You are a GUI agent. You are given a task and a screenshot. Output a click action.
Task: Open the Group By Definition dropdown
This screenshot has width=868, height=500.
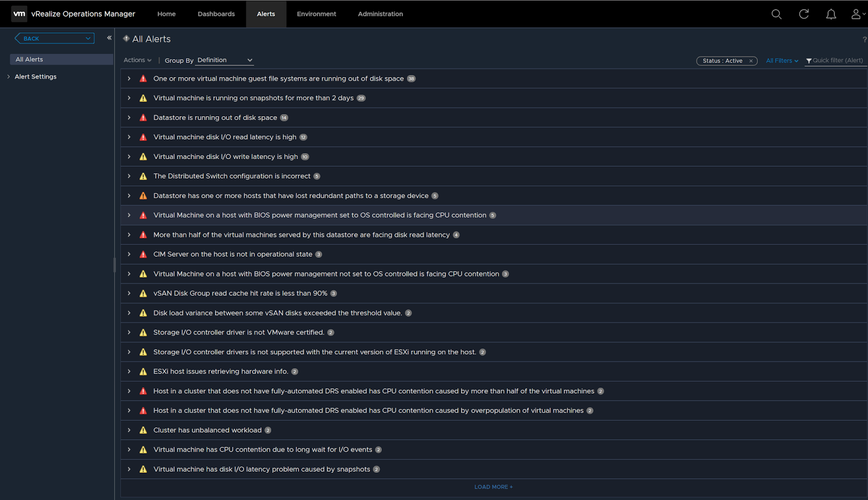225,60
